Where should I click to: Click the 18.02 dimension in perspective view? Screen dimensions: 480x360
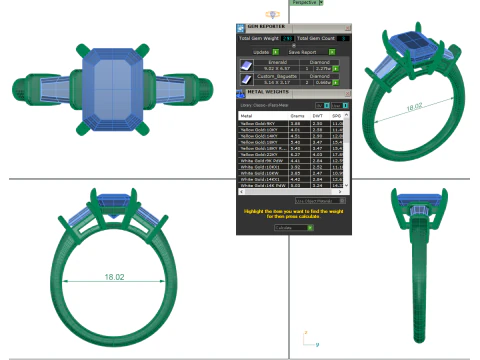click(x=414, y=107)
